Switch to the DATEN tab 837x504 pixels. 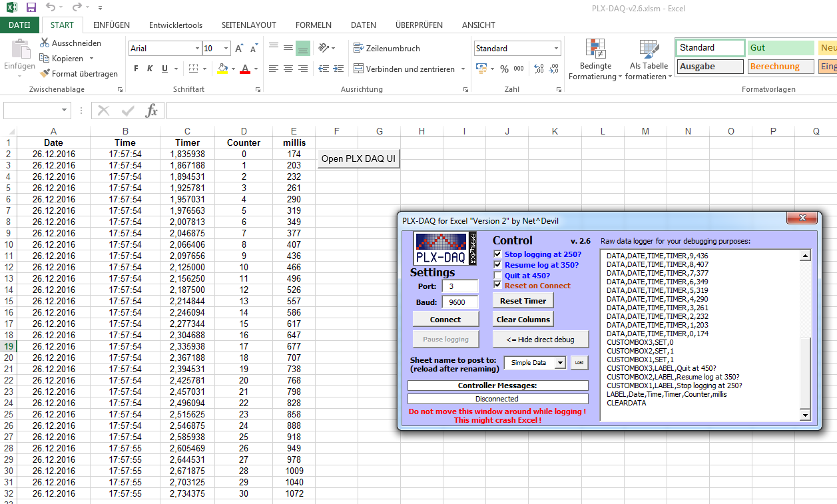click(x=364, y=25)
